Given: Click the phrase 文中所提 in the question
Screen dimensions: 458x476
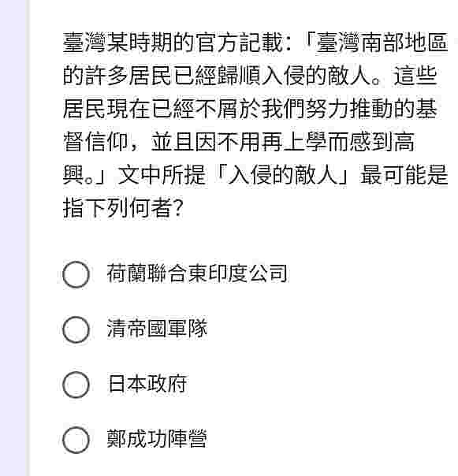Looking at the screenshot, I should [x=162, y=175].
